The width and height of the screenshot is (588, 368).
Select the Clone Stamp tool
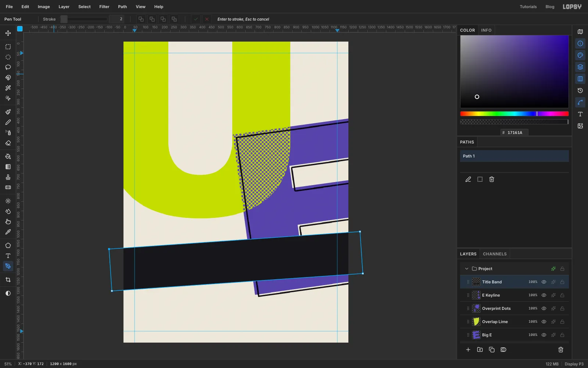(x=8, y=177)
